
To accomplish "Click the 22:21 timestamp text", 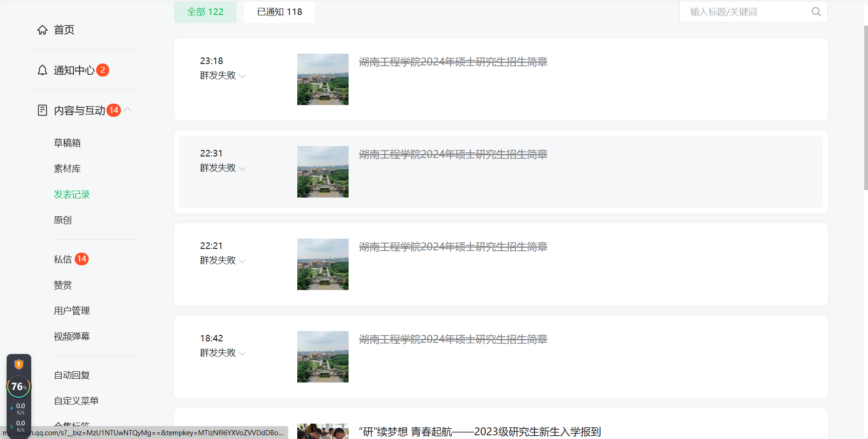I will [x=211, y=246].
